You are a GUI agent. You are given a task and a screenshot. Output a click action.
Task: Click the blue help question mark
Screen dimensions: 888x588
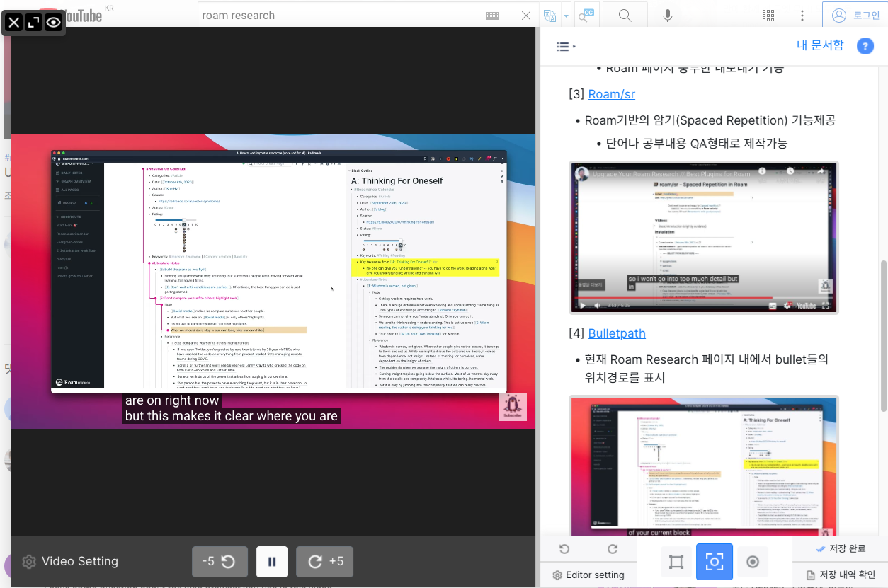click(x=865, y=46)
